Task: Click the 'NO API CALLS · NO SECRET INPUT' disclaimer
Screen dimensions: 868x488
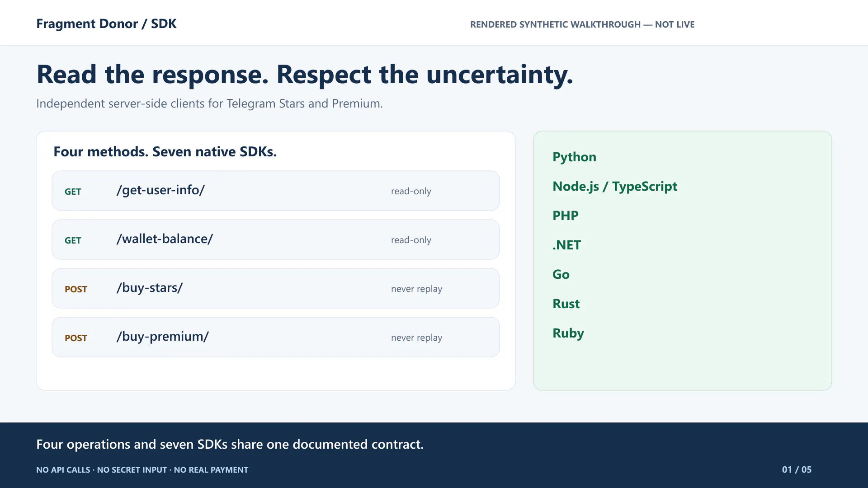Action: [x=142, y=470]
